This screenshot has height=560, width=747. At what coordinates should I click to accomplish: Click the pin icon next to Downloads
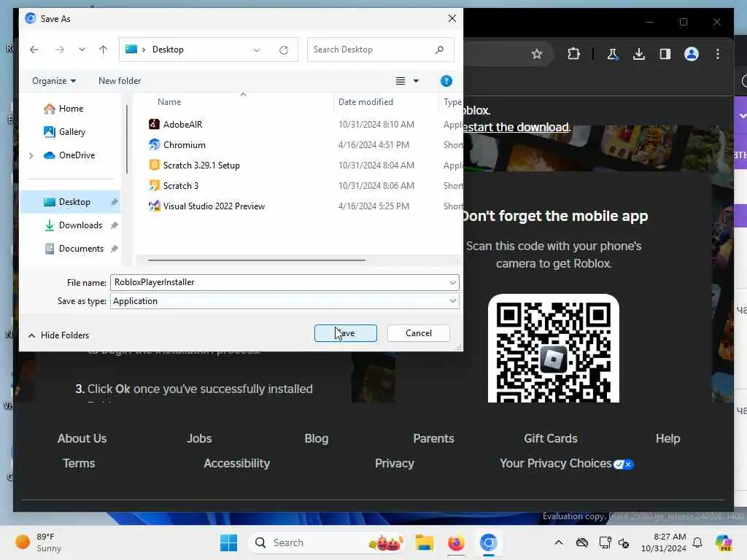(x=115, y=225)
